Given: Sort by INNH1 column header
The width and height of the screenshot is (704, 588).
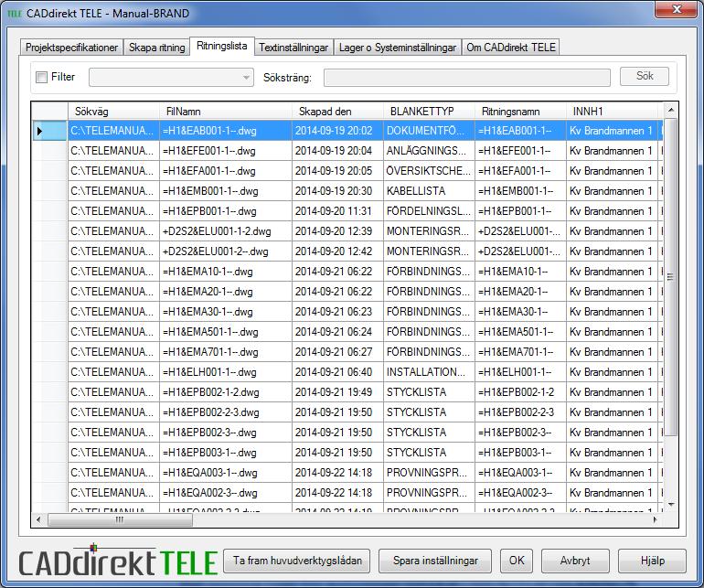Looking at the screenshot, I should 612,111.
